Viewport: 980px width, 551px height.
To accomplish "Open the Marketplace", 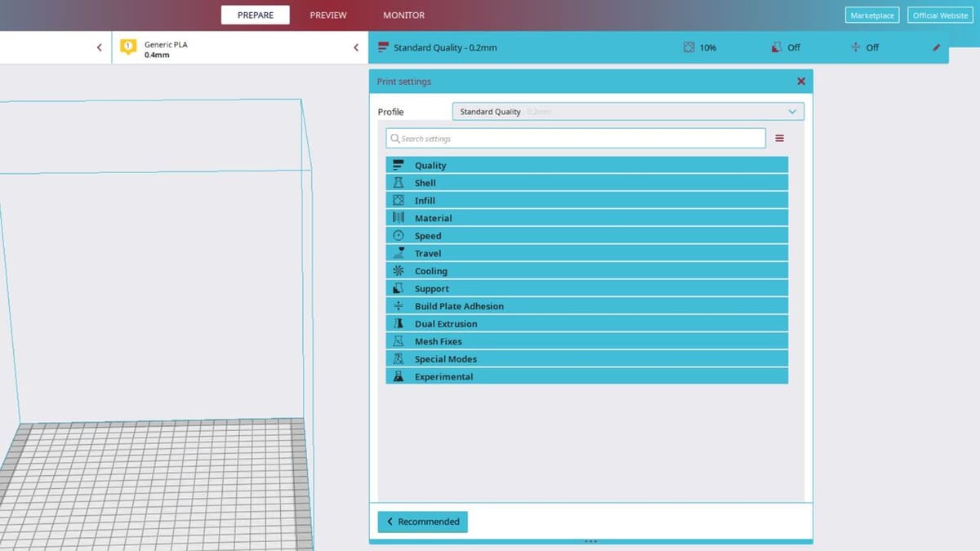I will click(872, 16).
